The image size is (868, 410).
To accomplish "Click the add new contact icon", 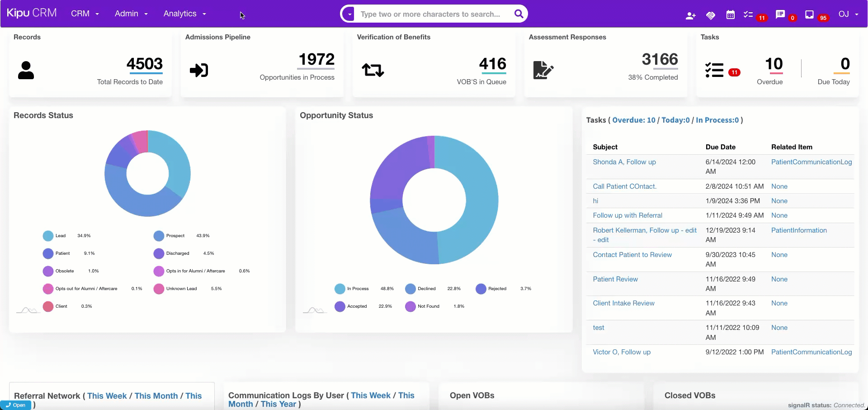I will coord(690,15).
